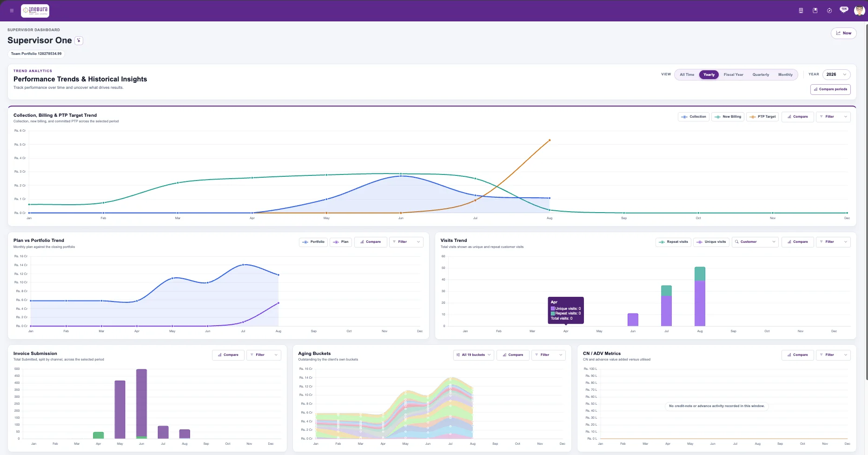Click the Collection peak point at Jun

point(401,176)
